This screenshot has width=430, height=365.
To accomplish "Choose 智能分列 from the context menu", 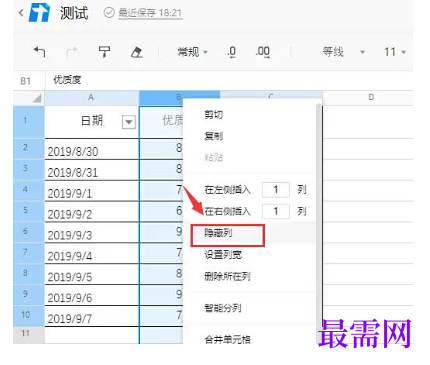I will tap(223, 308).
